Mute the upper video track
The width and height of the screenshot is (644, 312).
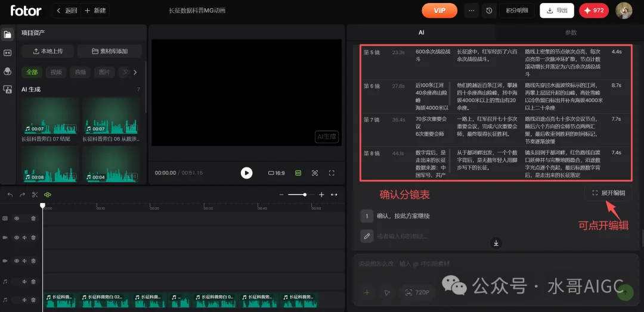24,238
